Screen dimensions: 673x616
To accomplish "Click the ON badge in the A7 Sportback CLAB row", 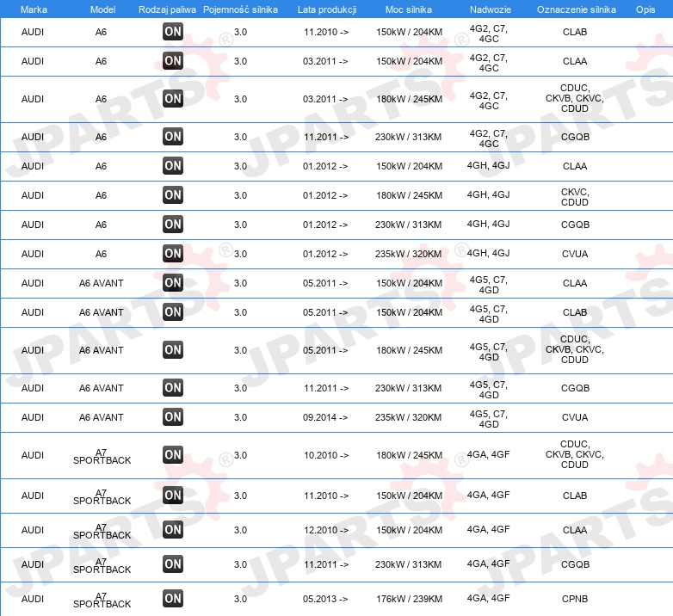I will pos(173,495).
